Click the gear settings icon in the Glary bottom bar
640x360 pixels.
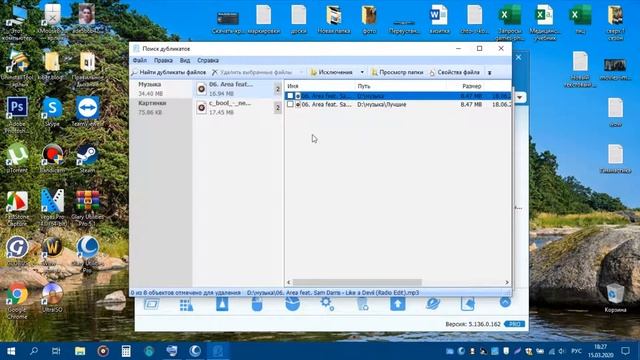(327, 304)
